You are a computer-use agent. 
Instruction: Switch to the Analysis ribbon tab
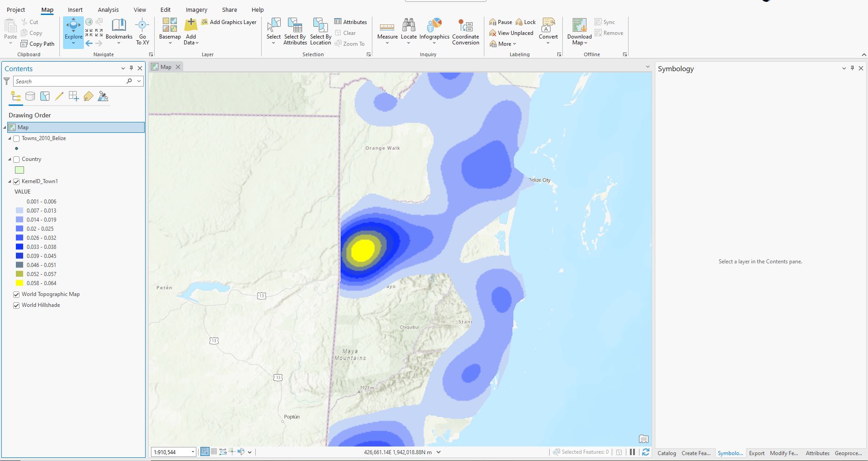tap(108, 10)
